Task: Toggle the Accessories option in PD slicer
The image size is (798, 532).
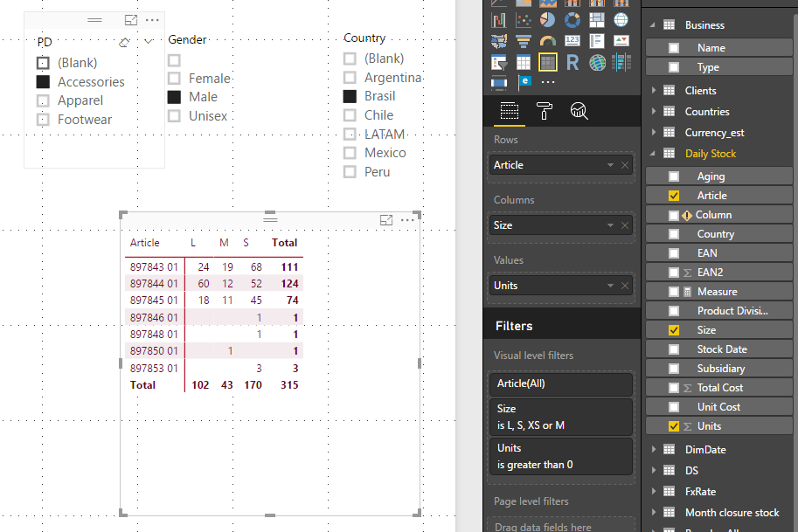Action: 43,82
